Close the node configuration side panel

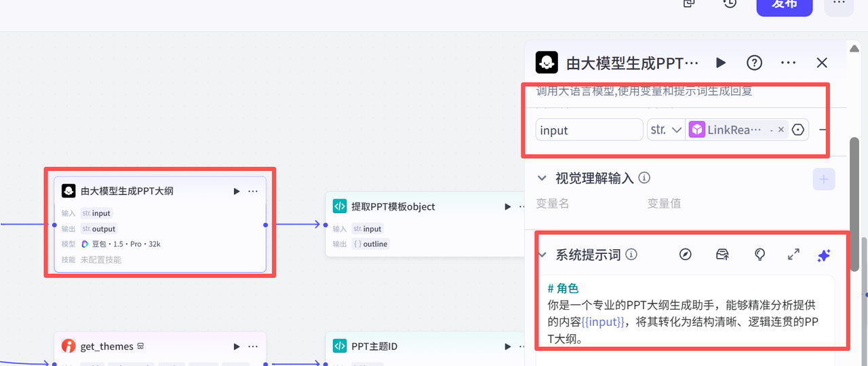822,62
